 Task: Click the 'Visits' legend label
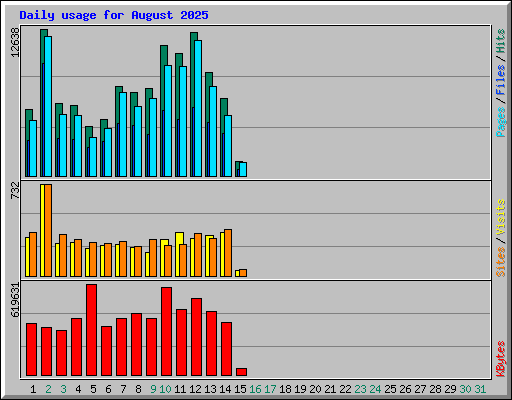501,218
